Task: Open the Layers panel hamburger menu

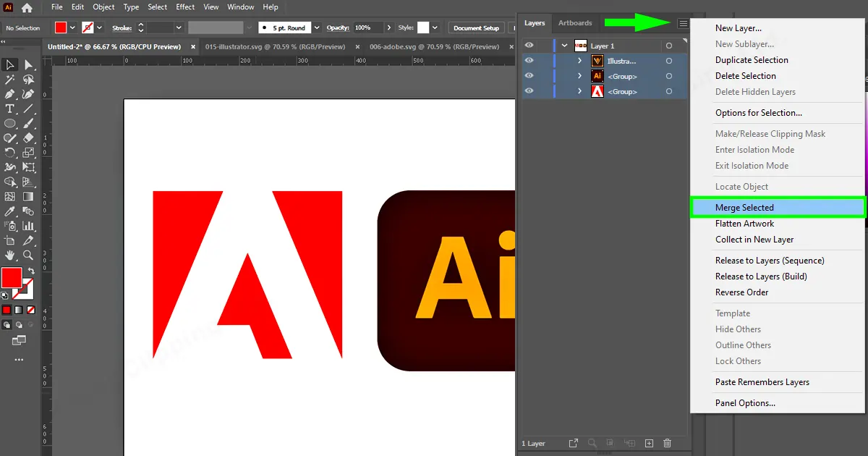Action: pyautogui.click(x=683, y=23)
